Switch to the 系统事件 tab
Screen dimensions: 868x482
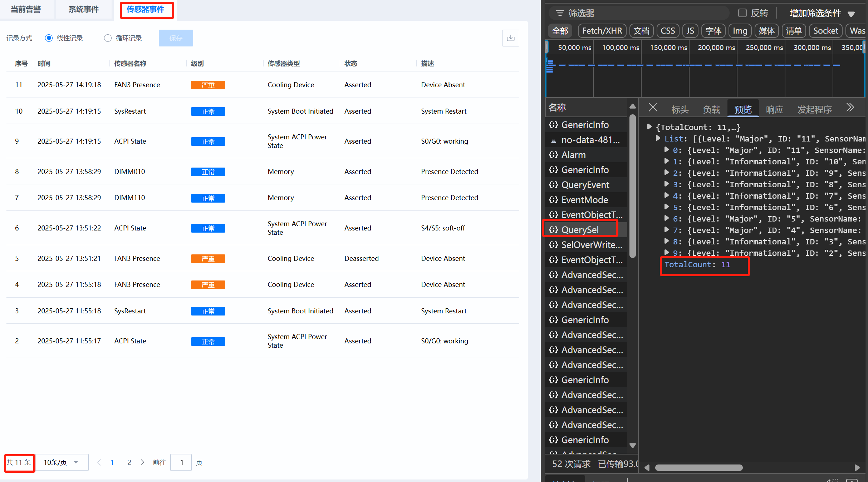(x=83, y=9)
